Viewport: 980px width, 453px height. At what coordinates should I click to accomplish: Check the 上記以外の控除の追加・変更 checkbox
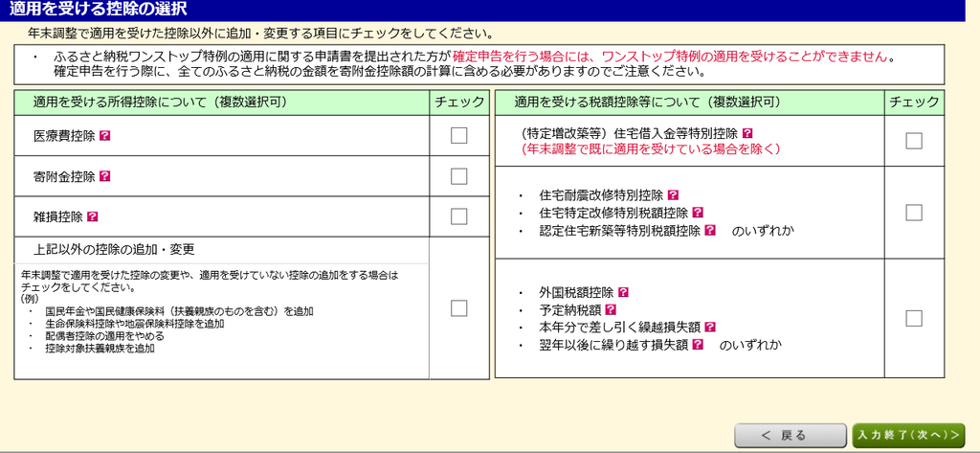458,307
